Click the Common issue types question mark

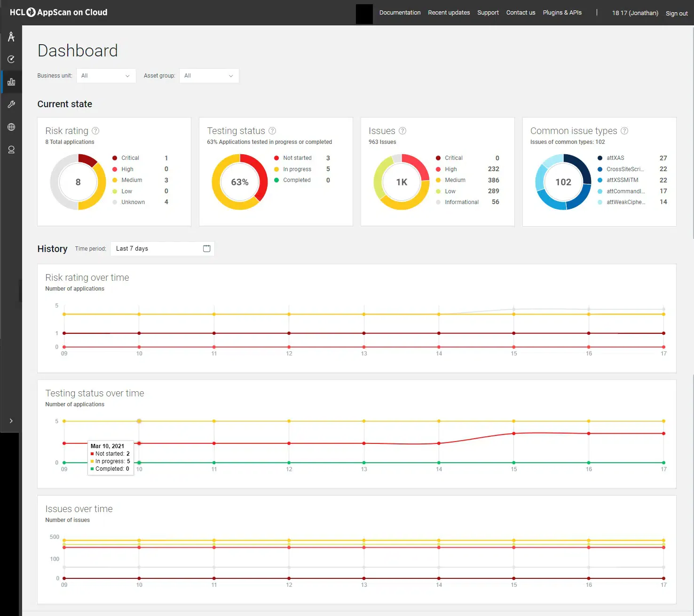[624, 131]
